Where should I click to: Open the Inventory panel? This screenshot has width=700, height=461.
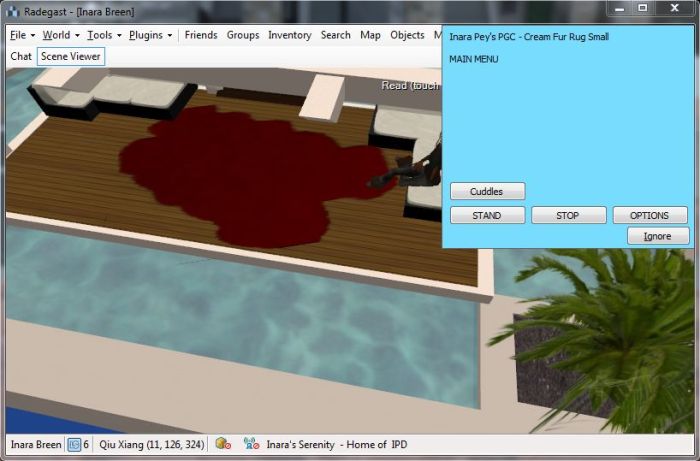290,35
